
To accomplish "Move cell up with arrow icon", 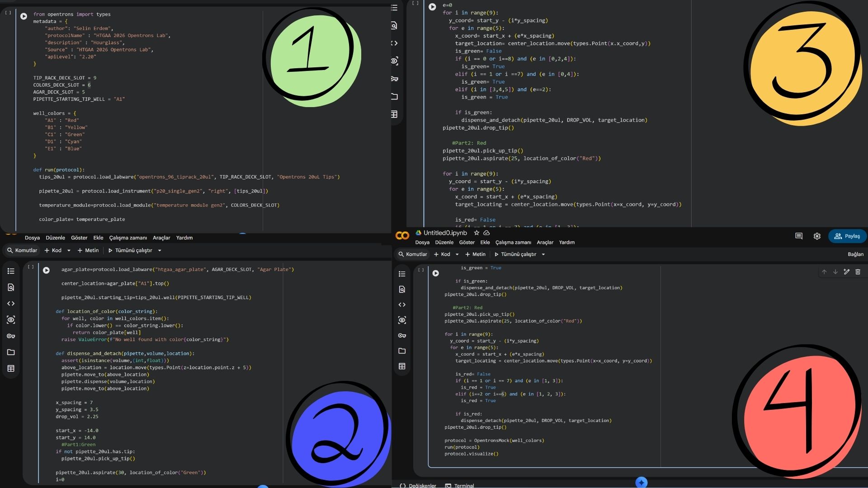I will [824, 272].
